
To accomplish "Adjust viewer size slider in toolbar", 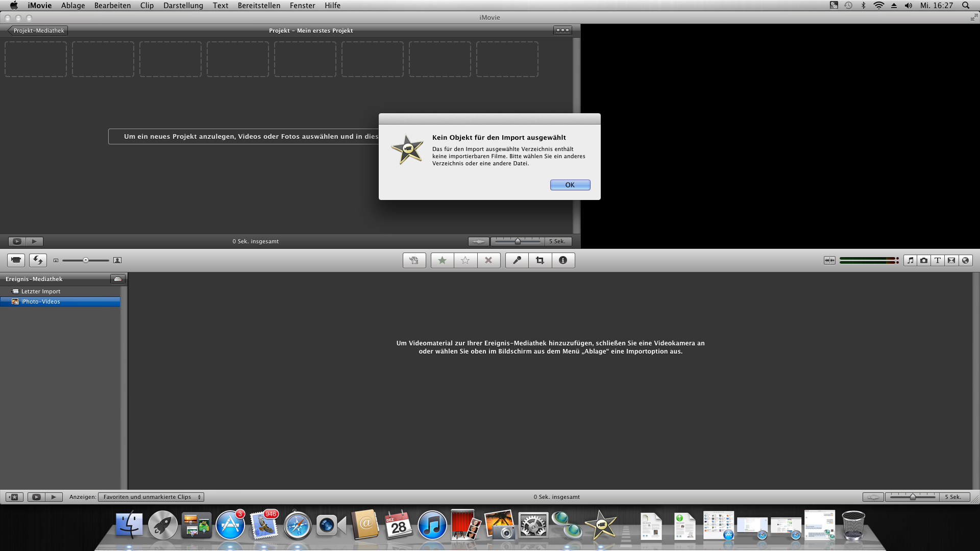I will click(86, 260).
